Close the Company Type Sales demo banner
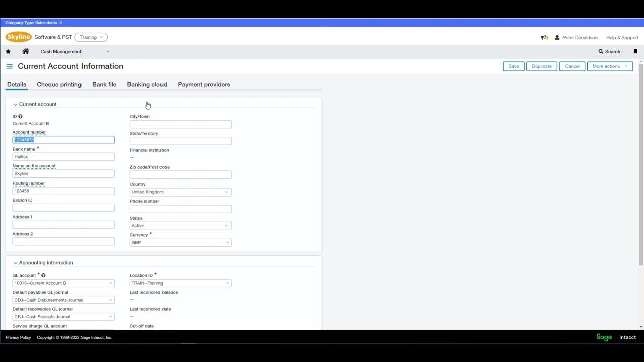Viewport: 644px width, 362px height. (x=61, y=23)
